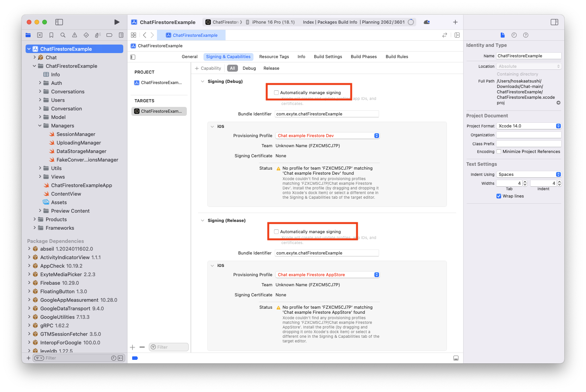
Task: Increase the Tab width stepper
Action: pos(525,182)
